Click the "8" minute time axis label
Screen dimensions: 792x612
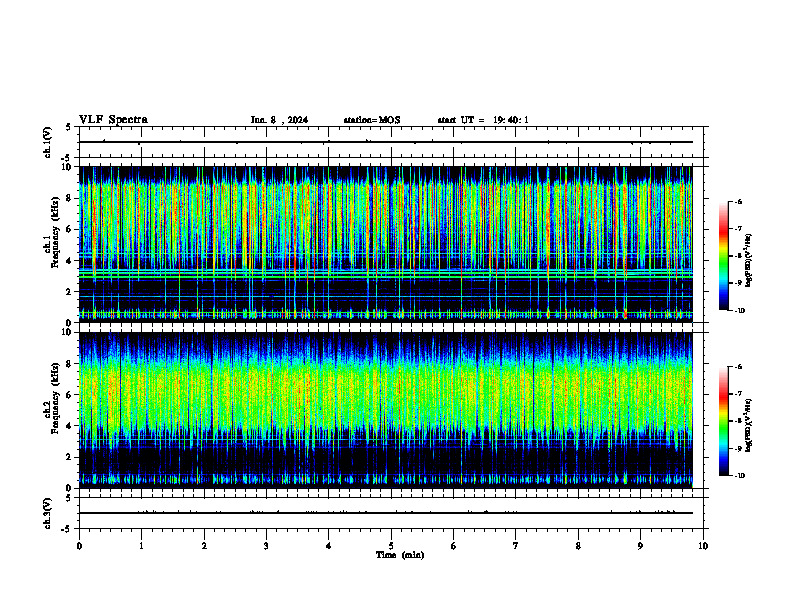[x=578, y=546]
